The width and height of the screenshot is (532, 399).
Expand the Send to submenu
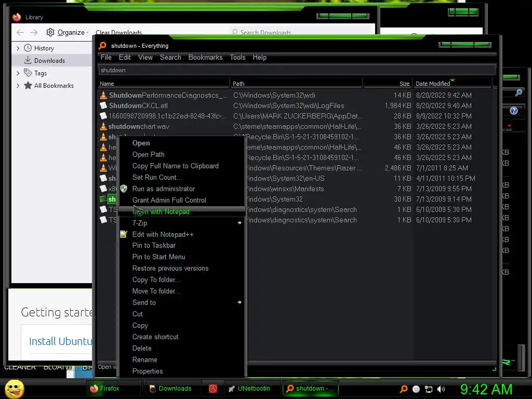(x=181, y=303)
